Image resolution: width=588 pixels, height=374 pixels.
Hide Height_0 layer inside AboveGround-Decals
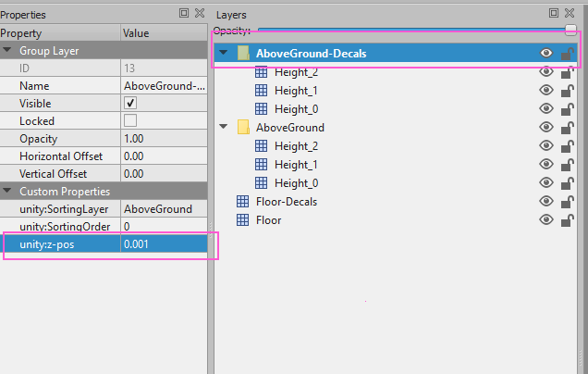tap(546, 108)
